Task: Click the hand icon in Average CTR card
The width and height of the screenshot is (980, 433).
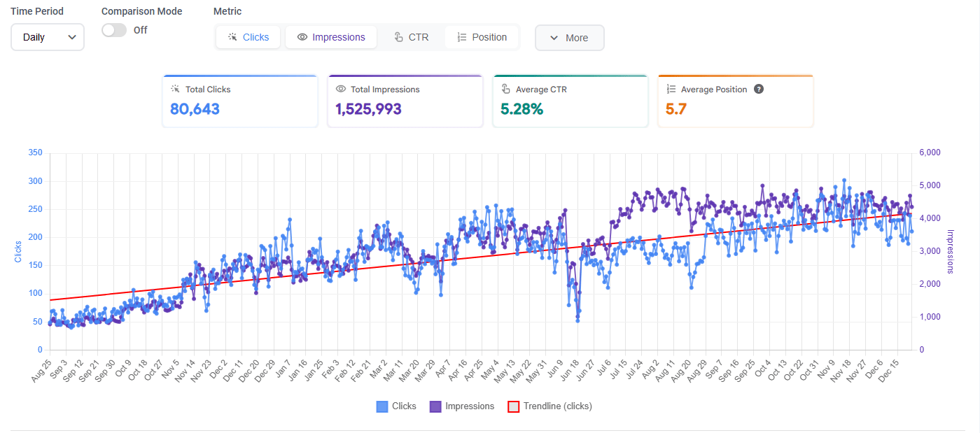Action: 506,90
